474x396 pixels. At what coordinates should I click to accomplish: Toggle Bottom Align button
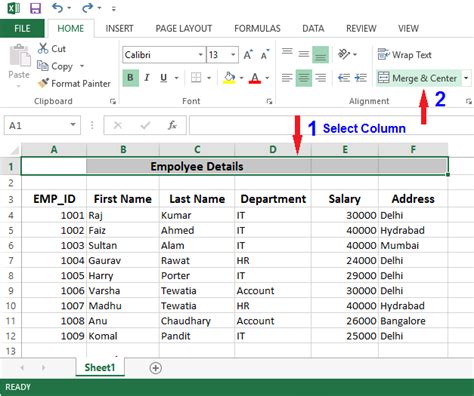coord(320,55)
